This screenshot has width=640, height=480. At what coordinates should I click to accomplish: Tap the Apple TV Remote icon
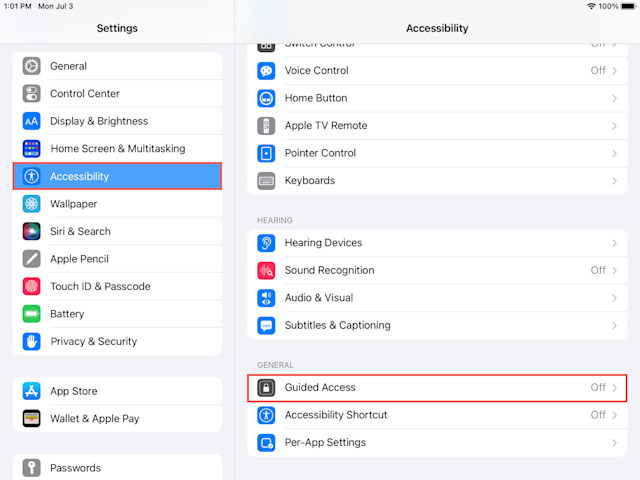266,126
